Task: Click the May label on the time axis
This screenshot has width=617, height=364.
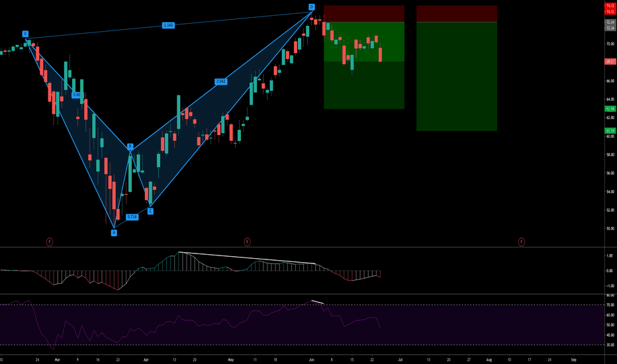Action: (x=231, y=359)
